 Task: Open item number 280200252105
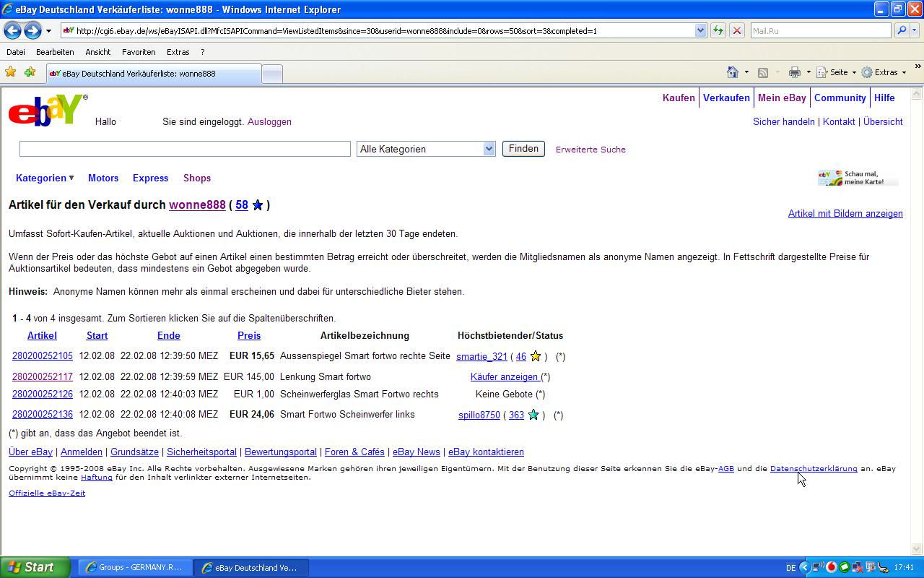43,356
